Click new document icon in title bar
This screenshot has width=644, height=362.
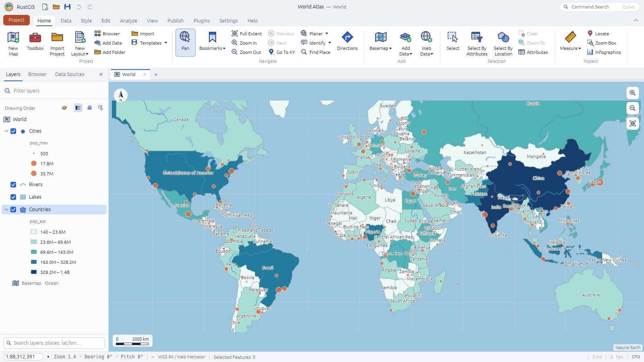[x=45, y=7]
